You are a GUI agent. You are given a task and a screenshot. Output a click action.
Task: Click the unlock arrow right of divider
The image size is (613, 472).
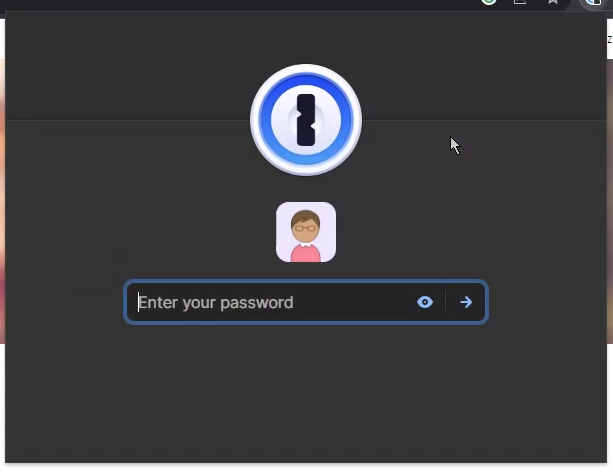pyautogui.click(x=466, y=302)
